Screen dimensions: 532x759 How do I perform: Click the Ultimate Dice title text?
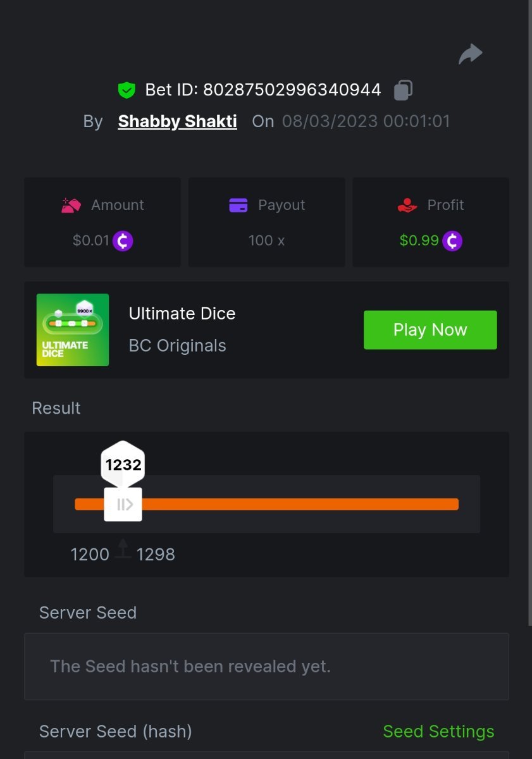click(x=182, y=314)
